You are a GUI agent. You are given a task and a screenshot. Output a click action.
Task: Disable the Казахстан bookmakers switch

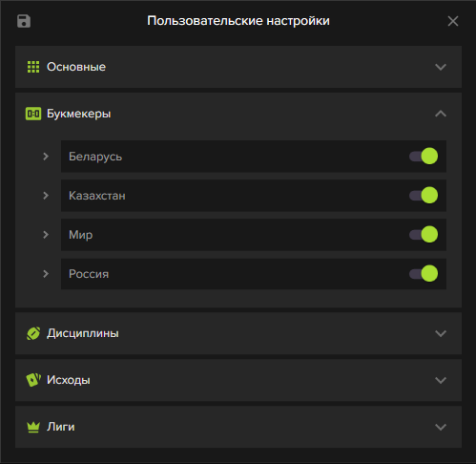point(424,196)
